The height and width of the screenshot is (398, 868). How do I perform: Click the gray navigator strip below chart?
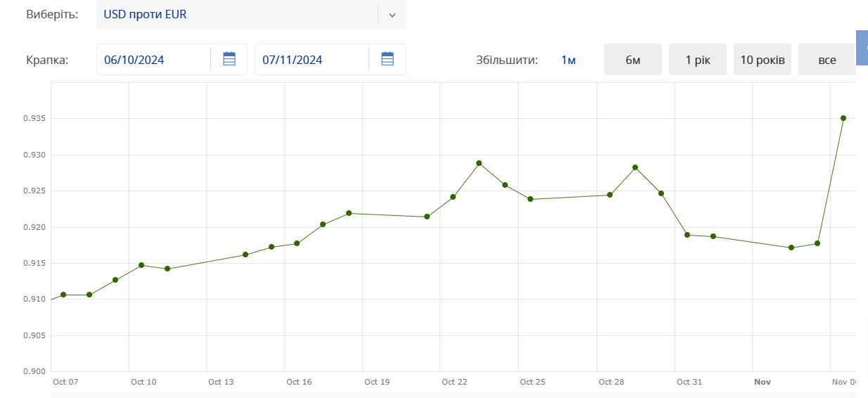point(450,394)
